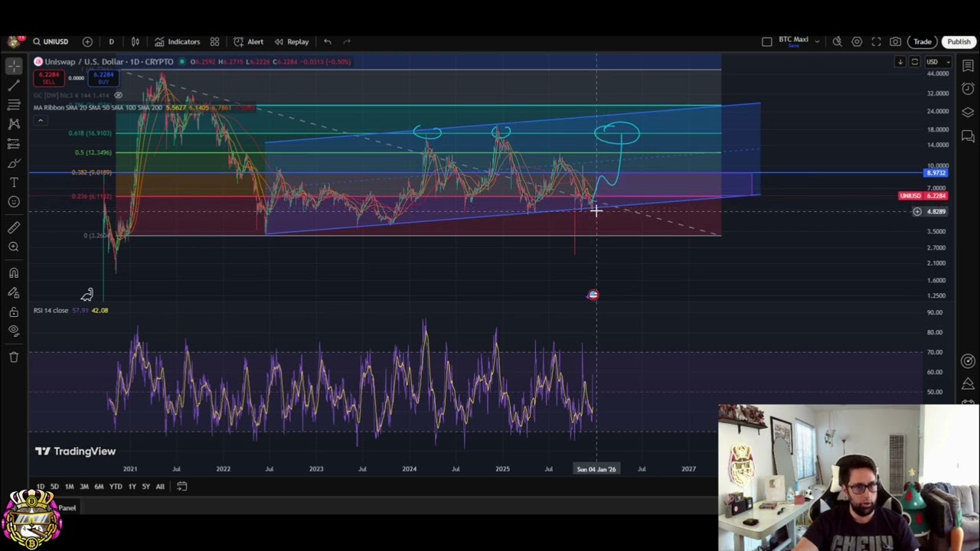Open the indicator templates grid
Viewport: 980px width, 551px height.
coord(214,41)
